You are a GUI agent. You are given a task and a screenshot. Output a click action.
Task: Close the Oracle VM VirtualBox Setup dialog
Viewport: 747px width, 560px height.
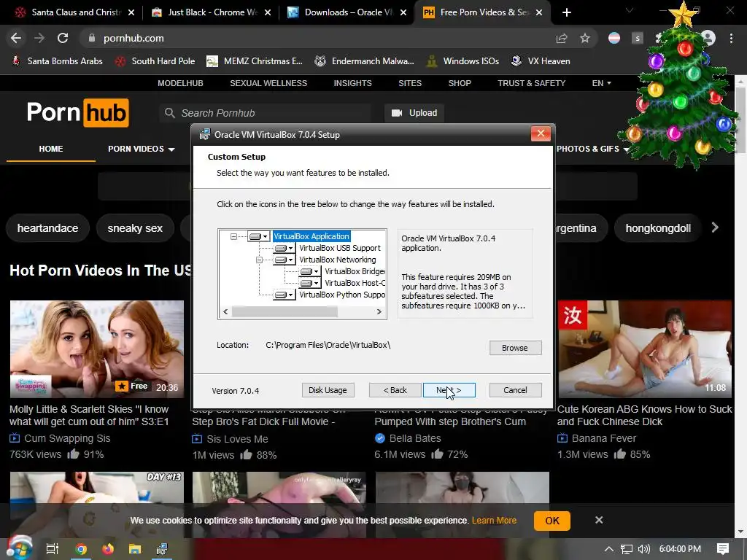point(541,133)
